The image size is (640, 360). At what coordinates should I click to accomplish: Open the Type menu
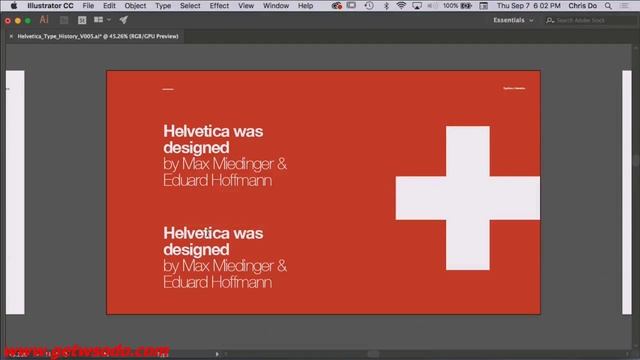(x=163, y=6)
